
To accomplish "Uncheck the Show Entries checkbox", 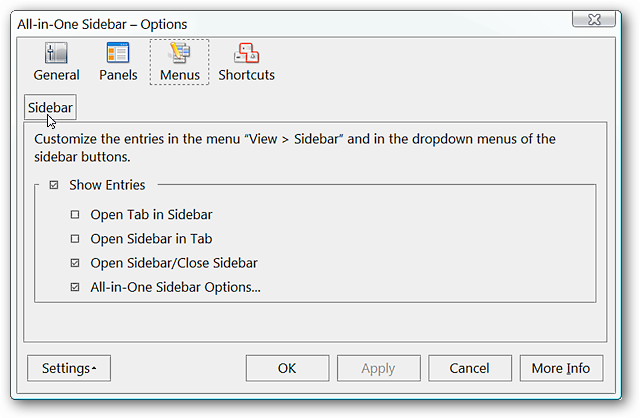I will (x=54, y=185).
